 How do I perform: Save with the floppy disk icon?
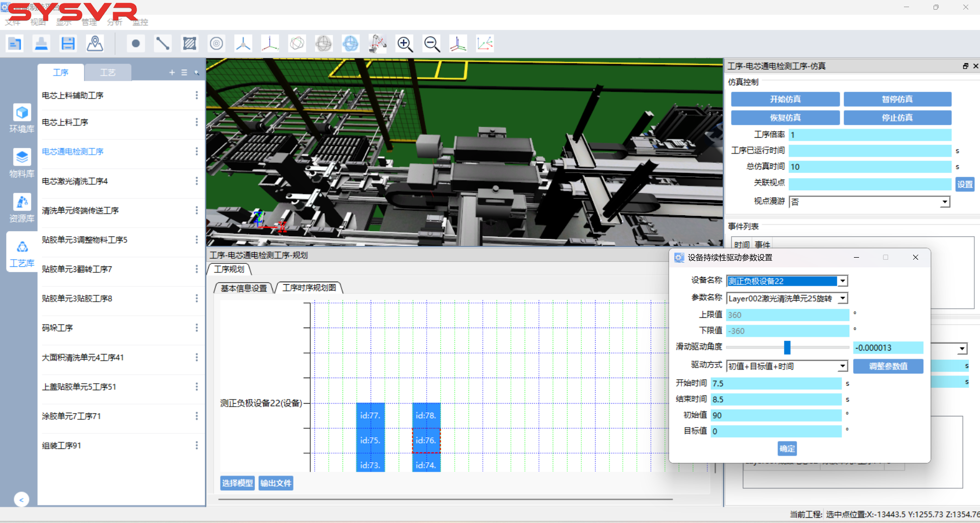click(x=68, y=44)
